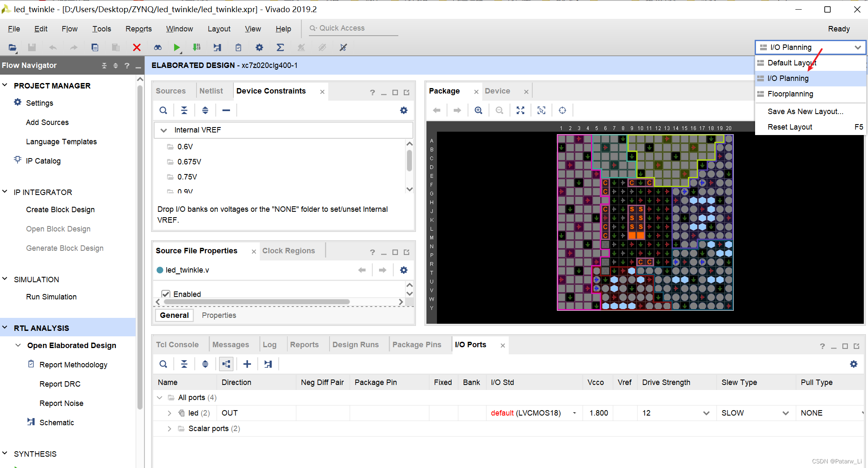
Task: Click Zoom In magnifier in Package view
Action: (x=478, y=110)
